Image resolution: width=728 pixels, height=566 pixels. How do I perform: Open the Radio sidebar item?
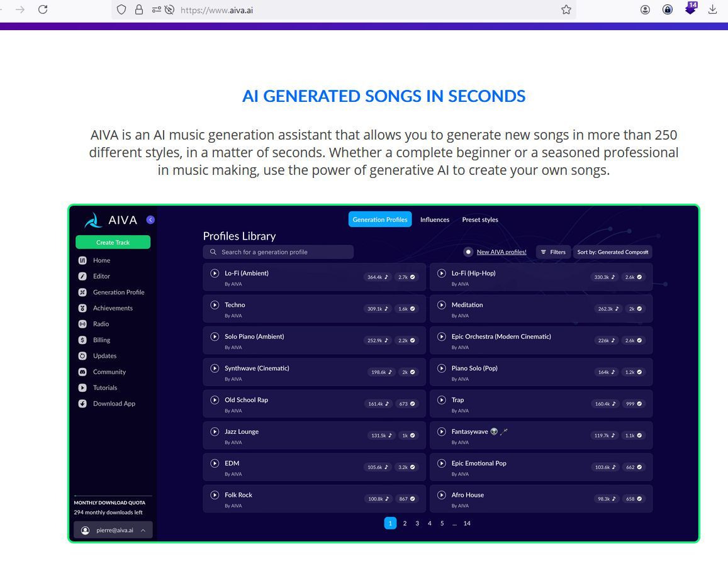[94, 324]
